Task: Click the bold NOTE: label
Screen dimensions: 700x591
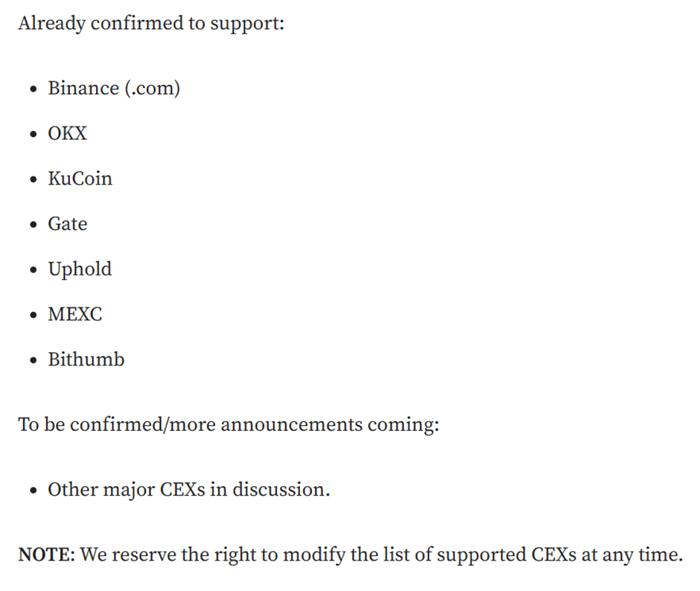Action: [47, 555]
